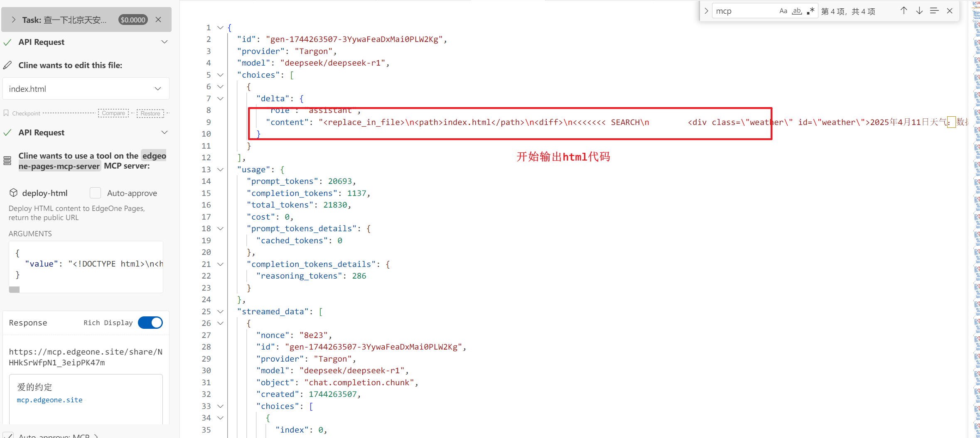Screen dimensions: 980x438
Task: Click the "deepseek/deepseek-r1" value on line 4
Action: (x=333, y=63)
